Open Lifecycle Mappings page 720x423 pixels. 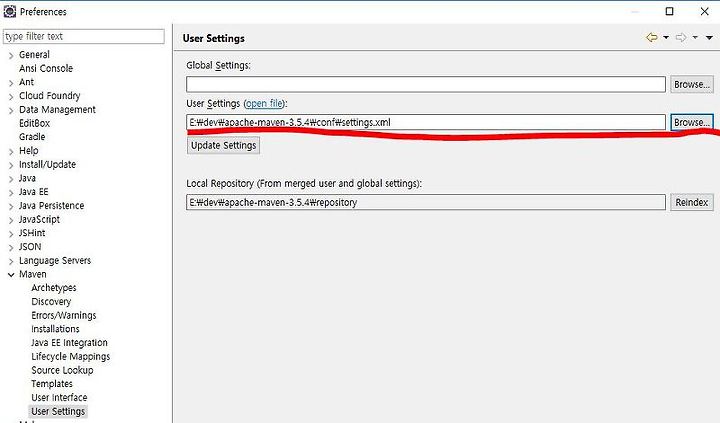(x=71, y=356)
